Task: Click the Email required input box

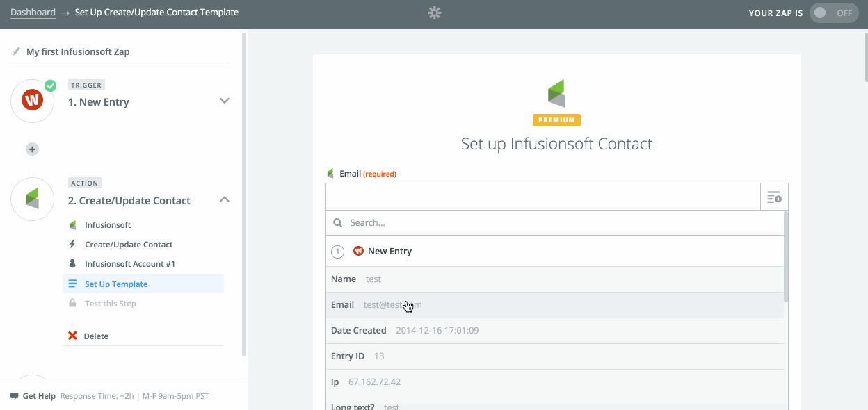Action: pyautogui.click(x=542, y=197)
